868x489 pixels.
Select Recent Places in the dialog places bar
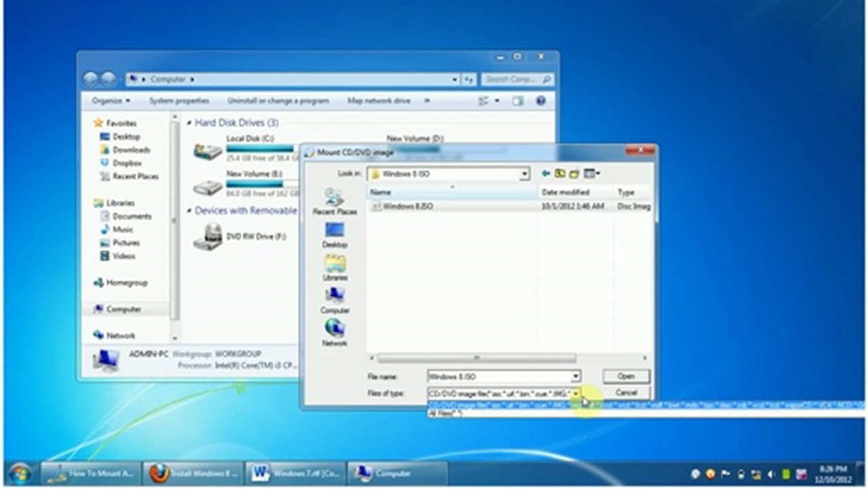tap(335, 202)
